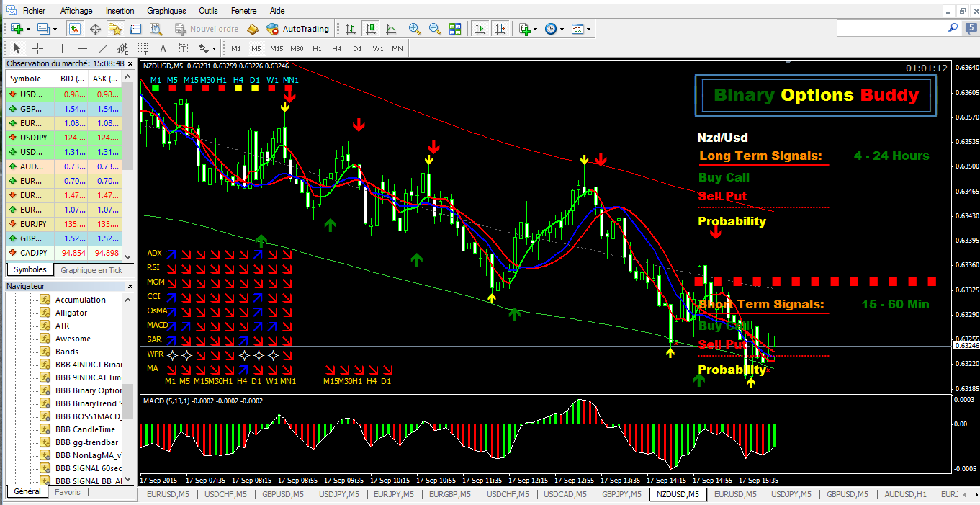980x505 pixels.
Task: Select the Alligator indicator in Navigateur
Action: tap(71, 313)
